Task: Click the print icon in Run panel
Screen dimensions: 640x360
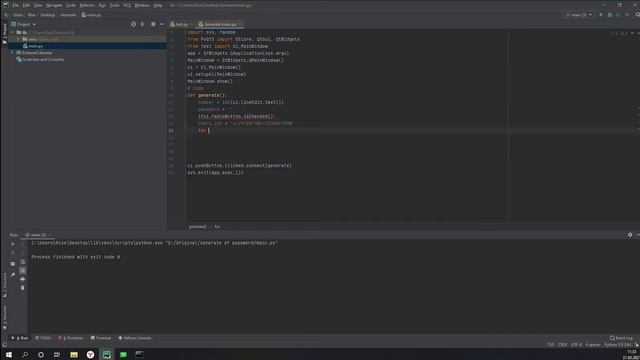Action: [22, 279]
